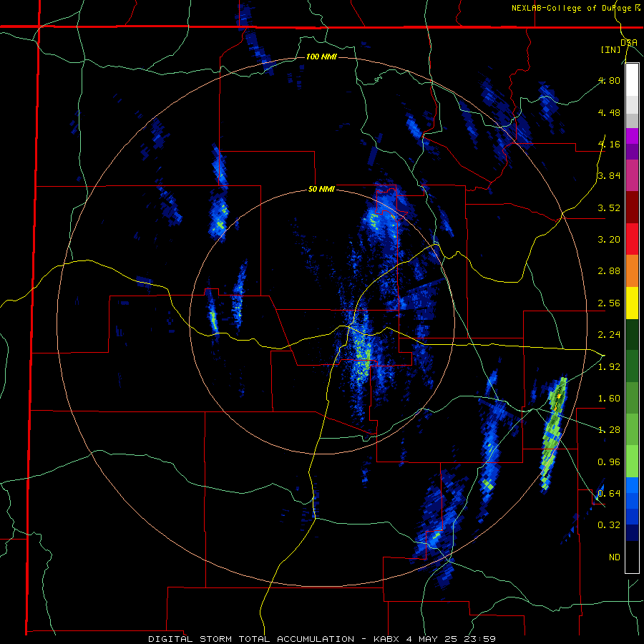644x644 pixels.
Task: Select the 0.32 legend value
Action: tap(609, 525)
